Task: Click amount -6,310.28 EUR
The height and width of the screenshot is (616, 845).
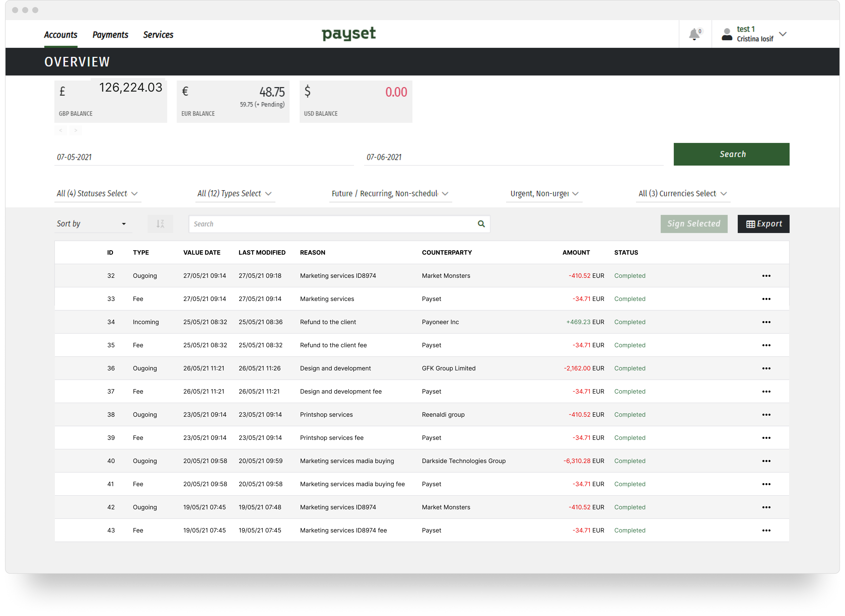Action: 583,460
